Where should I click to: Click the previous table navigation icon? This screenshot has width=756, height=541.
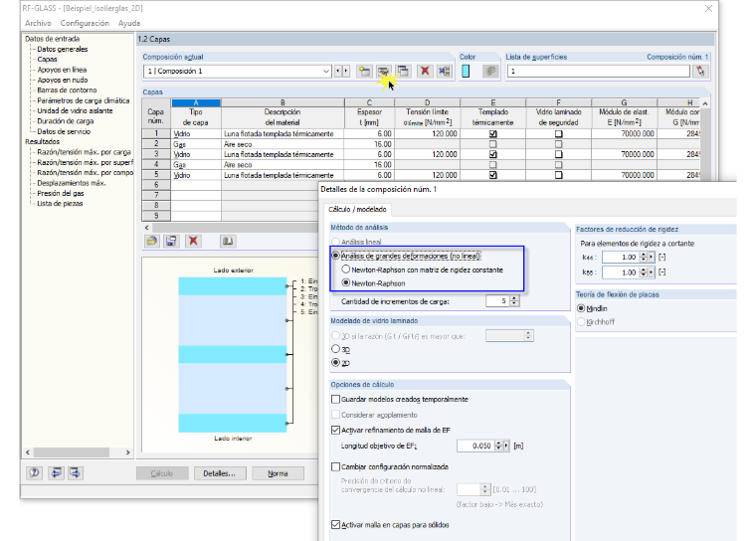point(57,473)
